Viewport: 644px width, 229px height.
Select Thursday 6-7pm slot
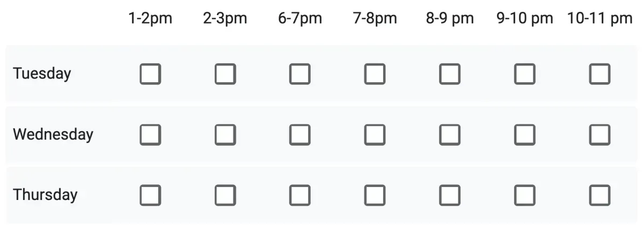point(300,195)
